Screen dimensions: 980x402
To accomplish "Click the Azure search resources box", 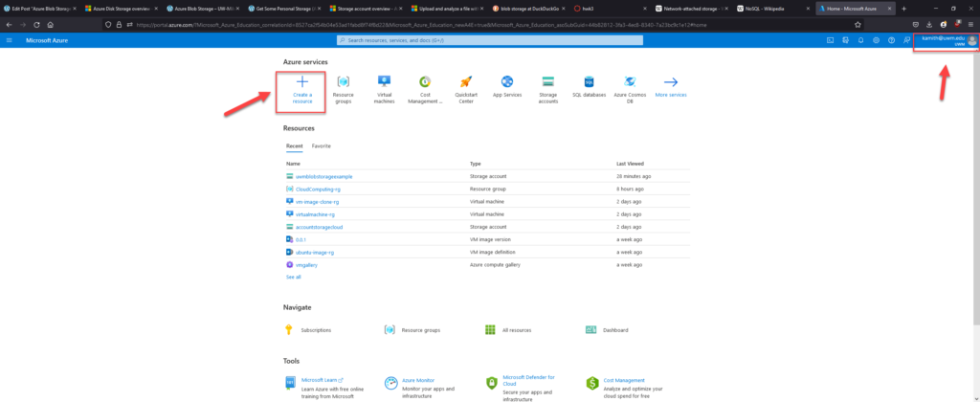I will click(489, 40).
